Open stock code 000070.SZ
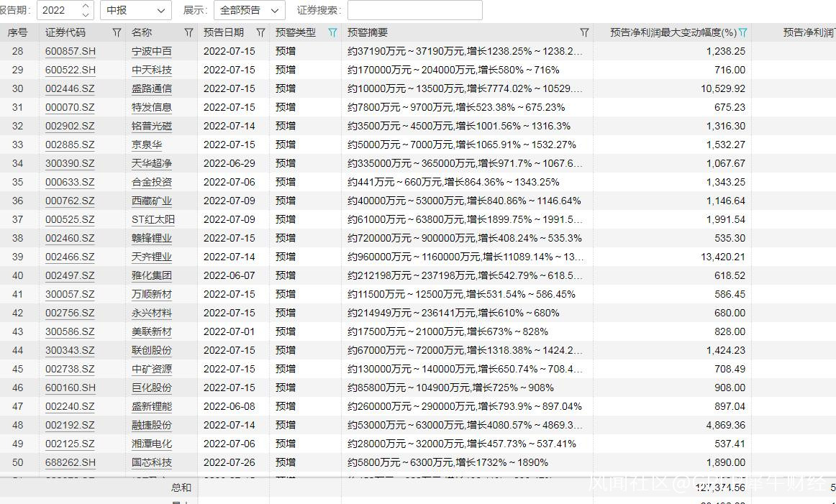Screen dimensions: 836x504 (x=70, y=107)
